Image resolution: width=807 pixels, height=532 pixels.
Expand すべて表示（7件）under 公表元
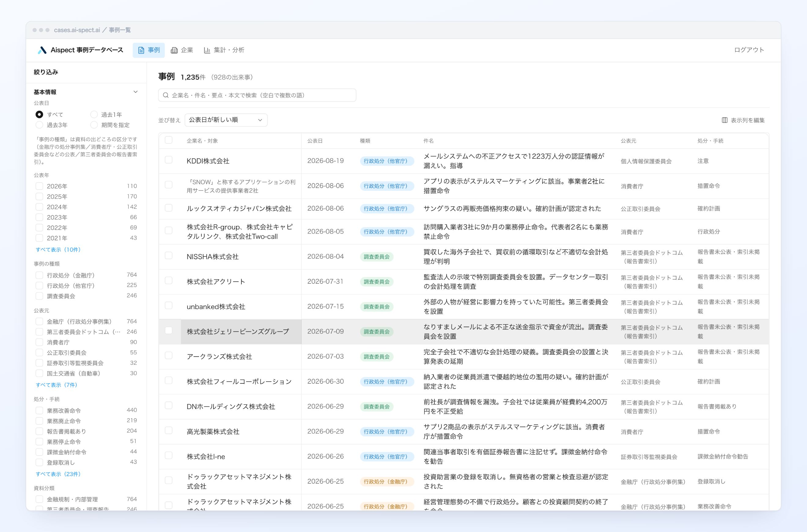[x=56, y=385]
